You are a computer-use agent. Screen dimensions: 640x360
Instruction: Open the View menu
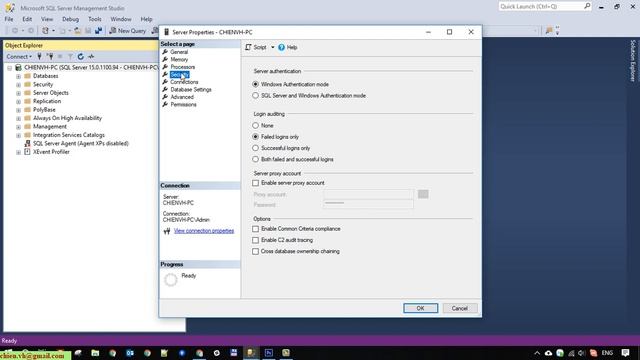[47, 19]
